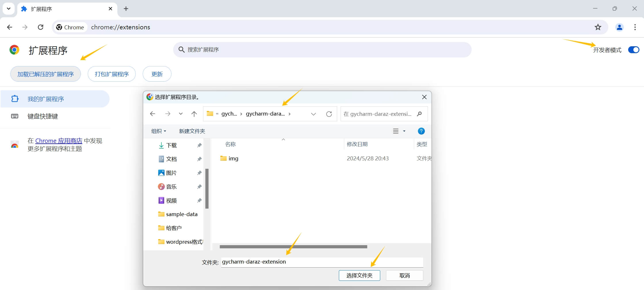Go forward in the file dialog
This screenshot has width=644, height=290.
click(x=168, y=114)
